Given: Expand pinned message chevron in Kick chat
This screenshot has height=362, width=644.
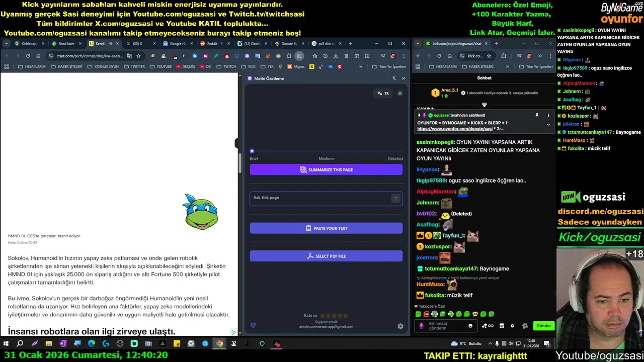Looking at the screenshot, I should [548, 124].
